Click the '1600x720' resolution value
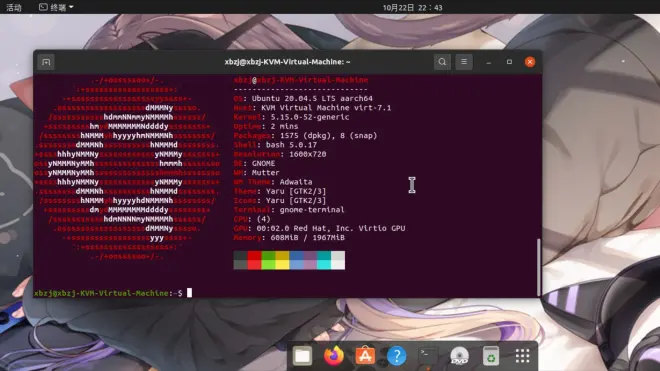The image size is (660, 371). click(307, 154)
